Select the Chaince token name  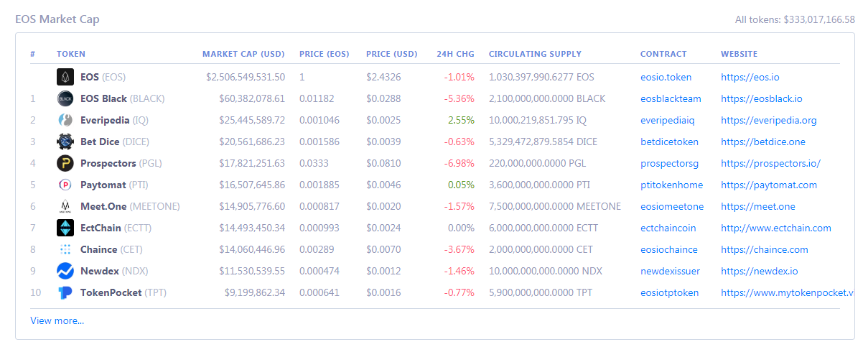pos(99,249)
